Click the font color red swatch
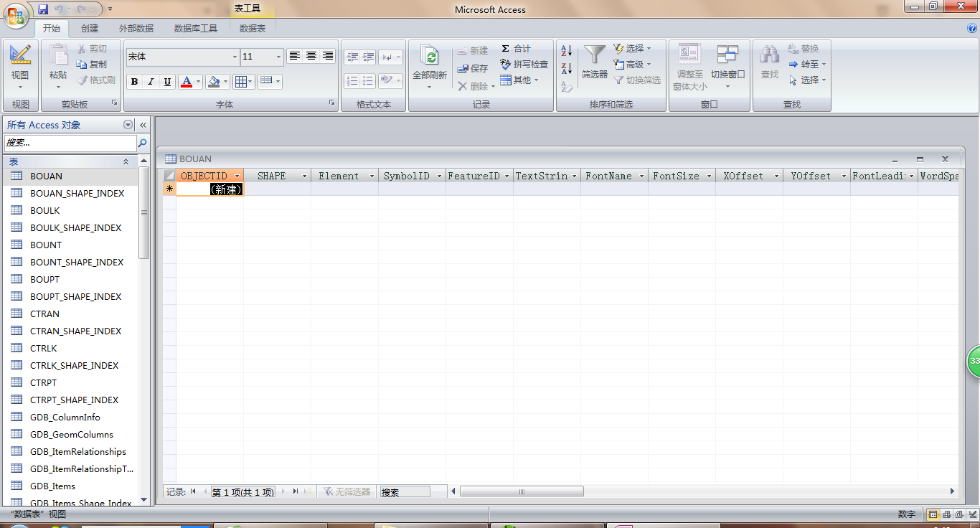 point(187,82)
